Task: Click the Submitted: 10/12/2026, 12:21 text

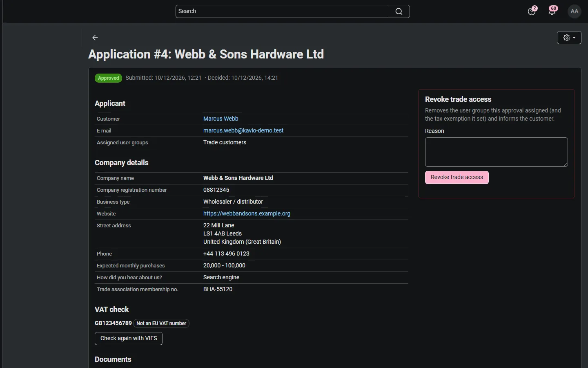Action: click(163, 78)
